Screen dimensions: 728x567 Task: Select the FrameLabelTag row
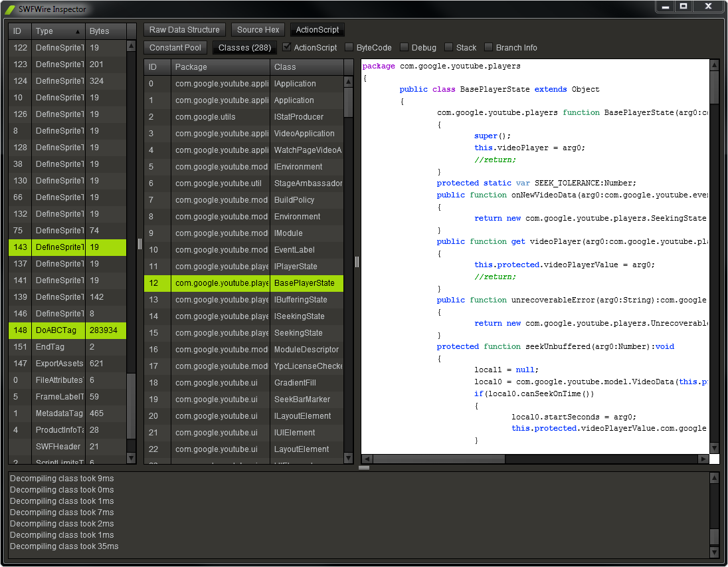67,397
